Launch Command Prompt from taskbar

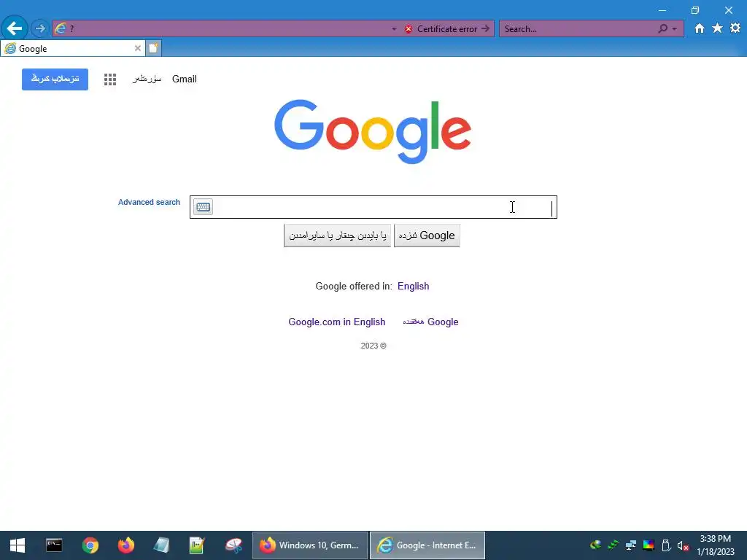54,545
